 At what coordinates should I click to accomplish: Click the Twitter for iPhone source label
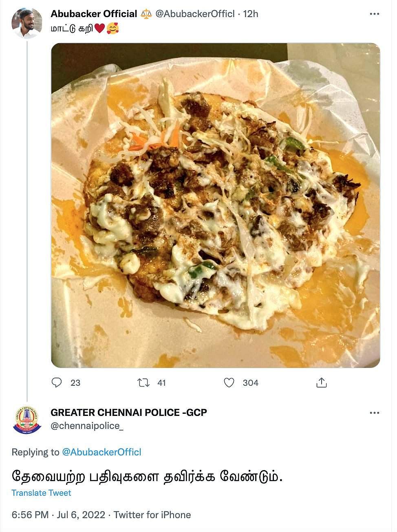152,515
